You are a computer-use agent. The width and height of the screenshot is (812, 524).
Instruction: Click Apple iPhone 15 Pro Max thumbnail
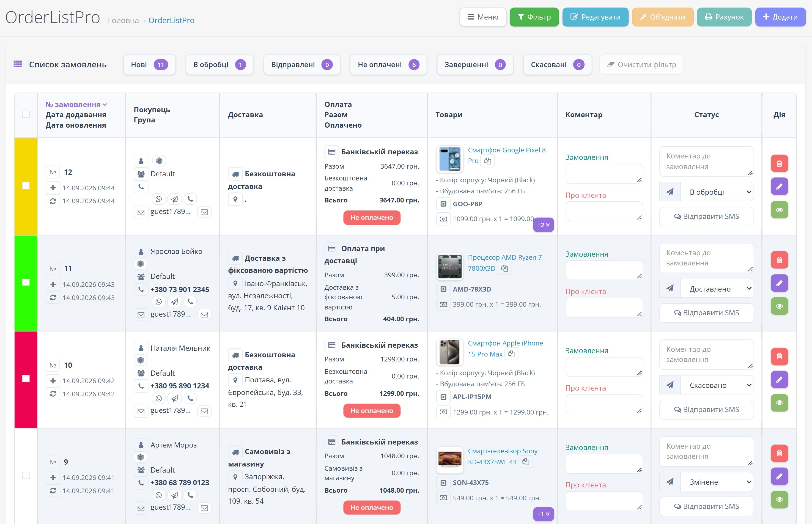click(x=449, y=352)
